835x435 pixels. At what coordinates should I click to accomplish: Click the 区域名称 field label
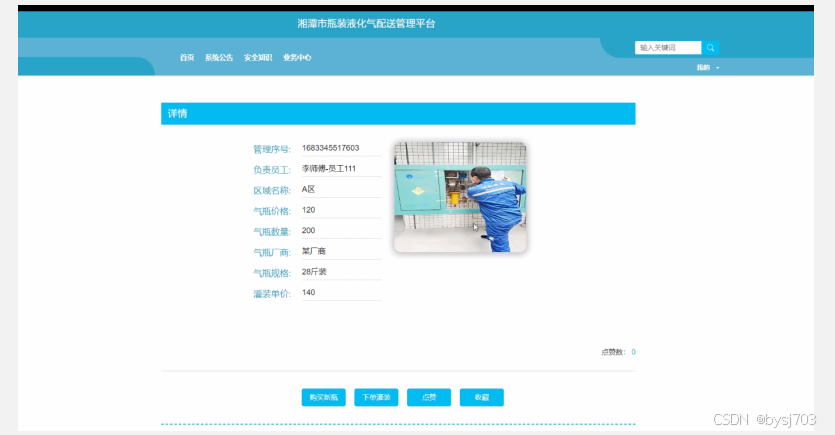pos(272,191)
